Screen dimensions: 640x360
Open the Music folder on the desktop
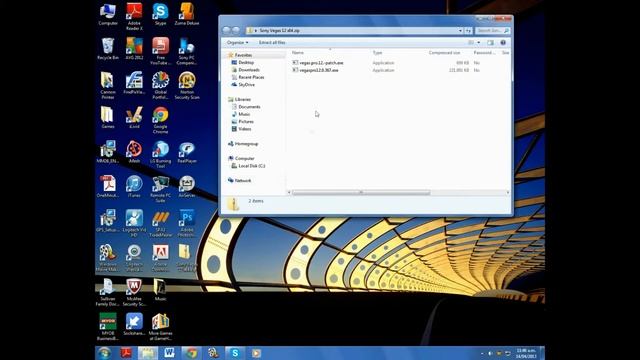[160, 290]
